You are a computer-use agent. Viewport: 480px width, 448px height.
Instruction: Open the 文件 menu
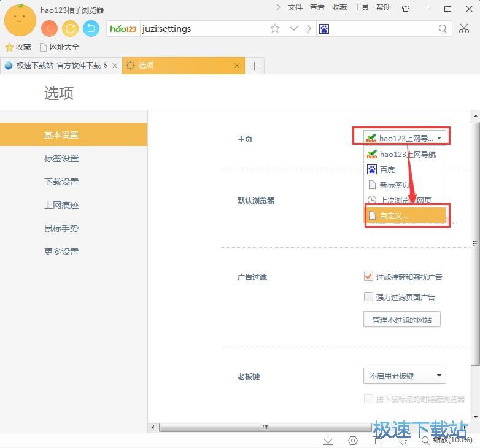(295, 7)
